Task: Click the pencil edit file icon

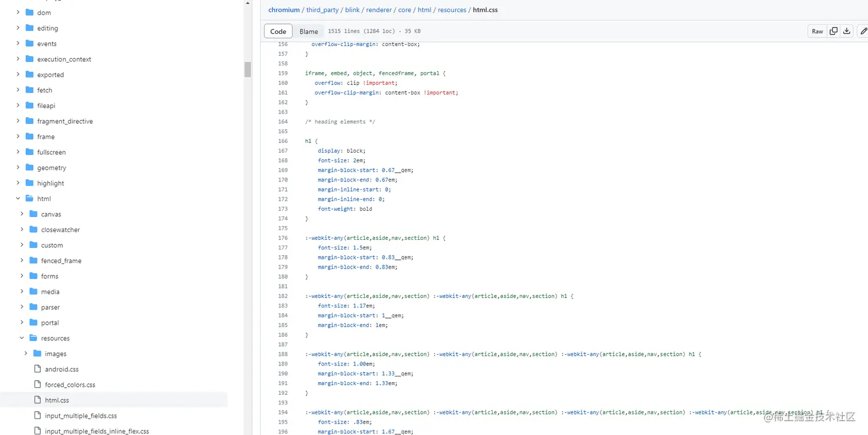Action: coord(863,31)
